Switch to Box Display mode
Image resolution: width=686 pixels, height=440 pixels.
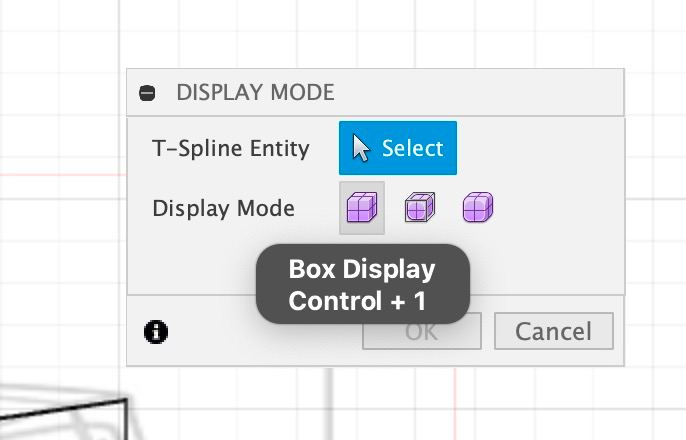coord(361,208)
